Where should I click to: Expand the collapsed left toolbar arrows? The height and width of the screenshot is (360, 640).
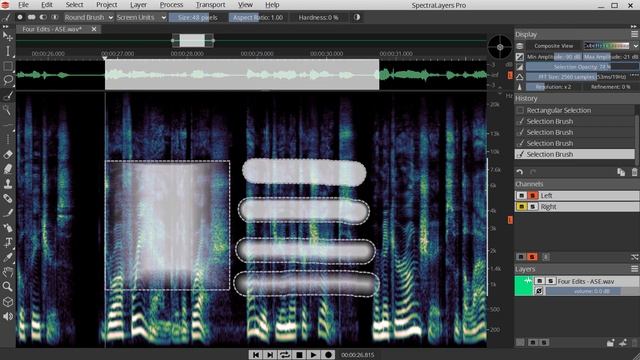click(5, 27)
